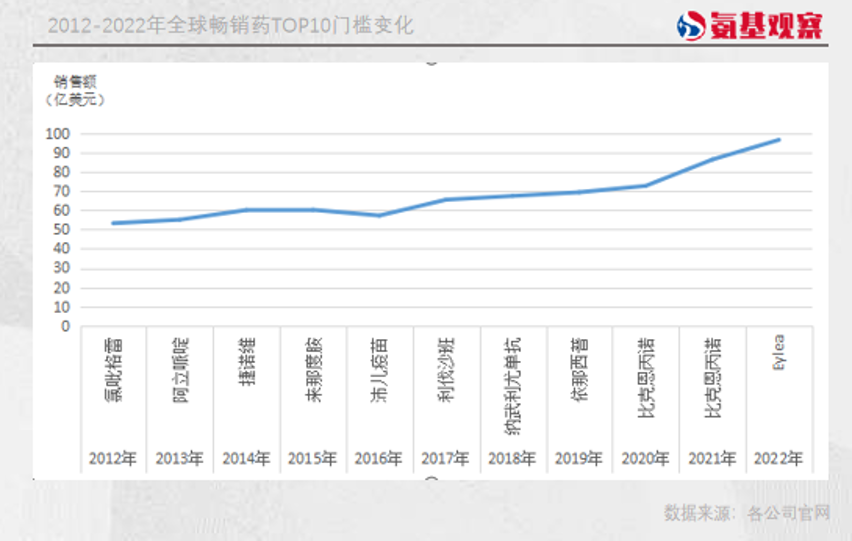Click the bottom-center chart resize handle
The height and width of the screenshot is (541, 852).
pos(432,480)
